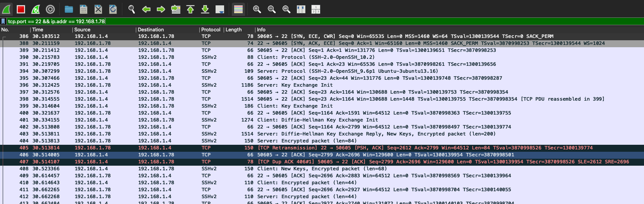644x204 pixels.
Task: Open display filter bookmarks
Action: 3,22
